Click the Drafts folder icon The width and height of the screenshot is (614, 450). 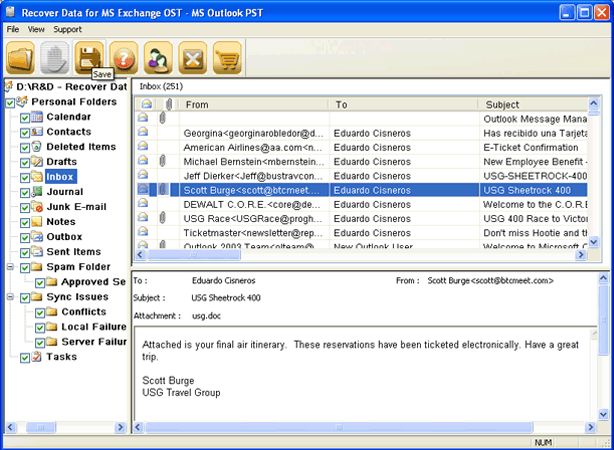tap(37, 161)
